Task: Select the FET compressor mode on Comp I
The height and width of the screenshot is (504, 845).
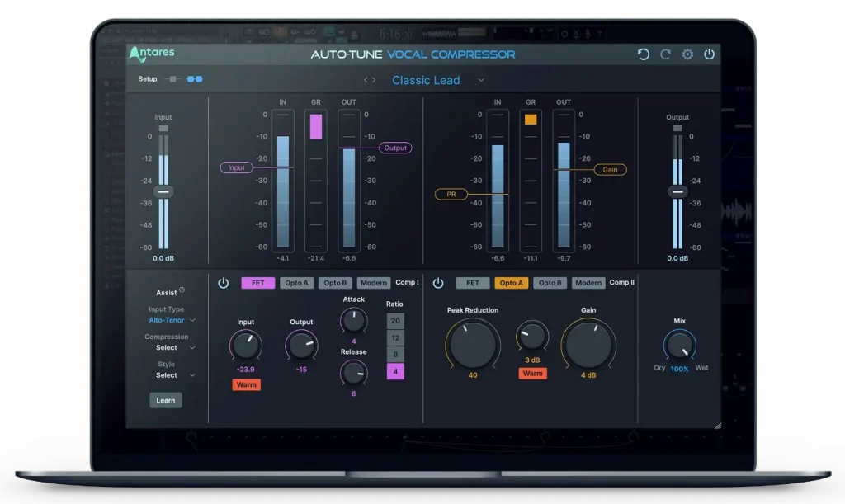Action: 258,282
